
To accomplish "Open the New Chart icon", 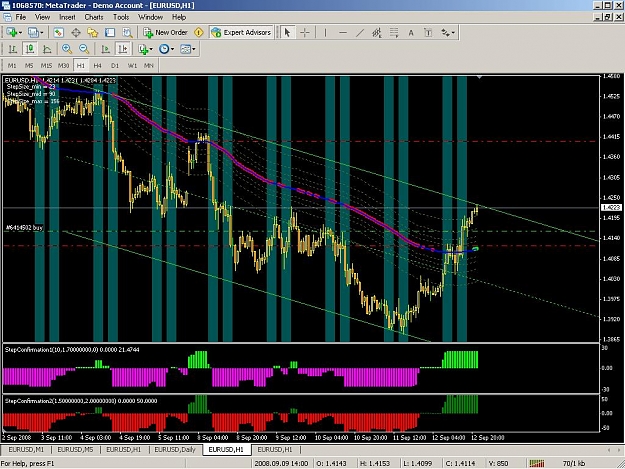I will coord(11,33).
